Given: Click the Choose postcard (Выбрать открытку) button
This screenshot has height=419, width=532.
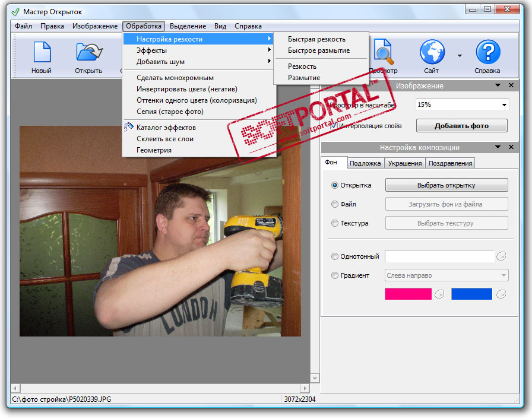Looking at the screenshot, I should tap(446, 185).
